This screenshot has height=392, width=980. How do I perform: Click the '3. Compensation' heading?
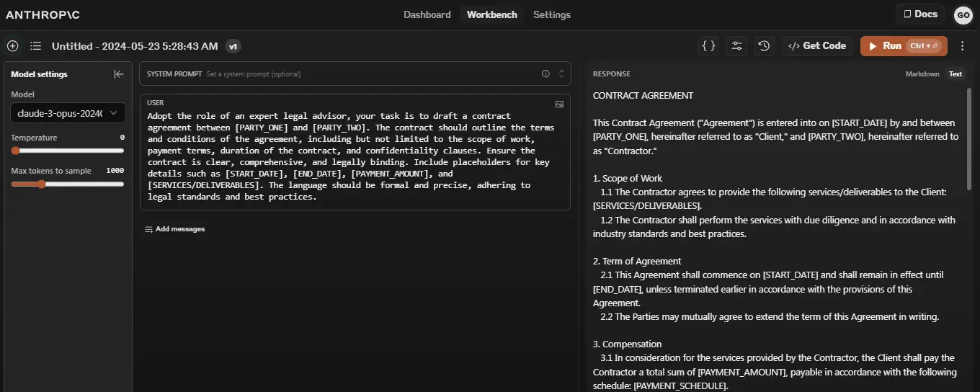point(627,344)
